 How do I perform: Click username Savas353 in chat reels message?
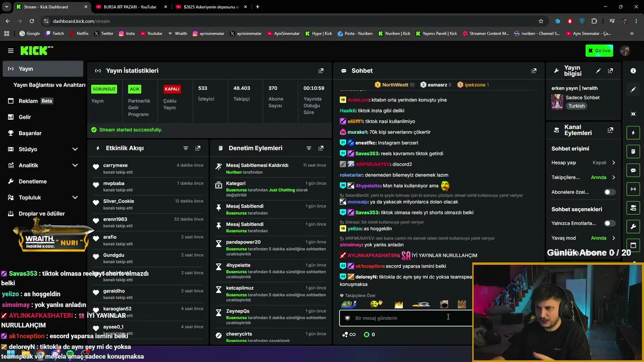click(367, 153)
